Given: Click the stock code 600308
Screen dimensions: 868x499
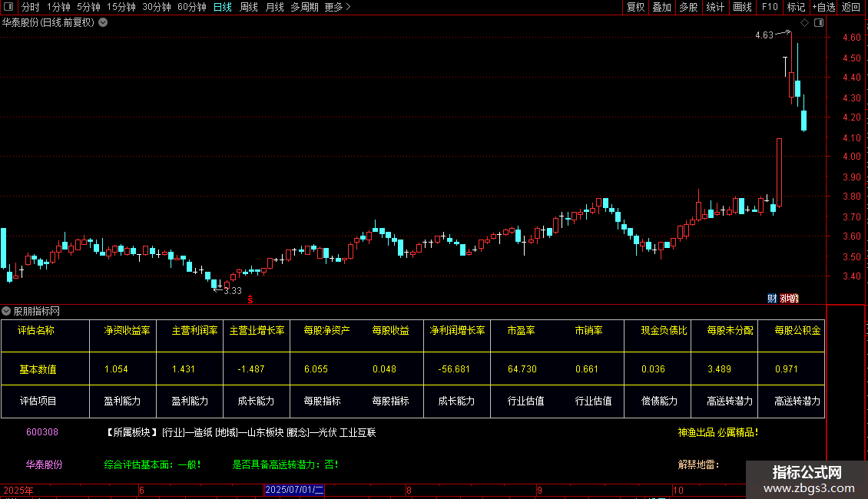Looking at the screenshot, I should (42, 432).
